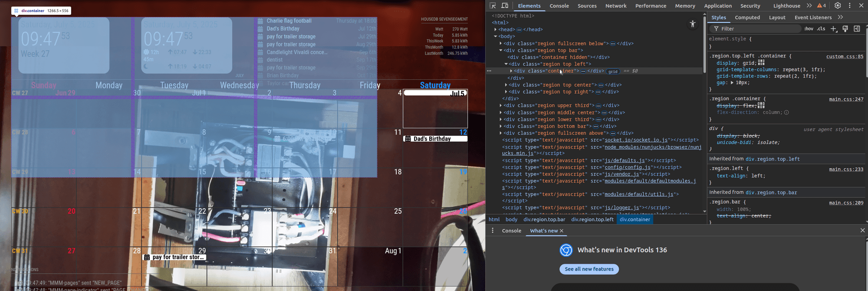Viewport: 868px width, 291px height.
Task: Expand the head element node
Action: (x=496, y=29)
